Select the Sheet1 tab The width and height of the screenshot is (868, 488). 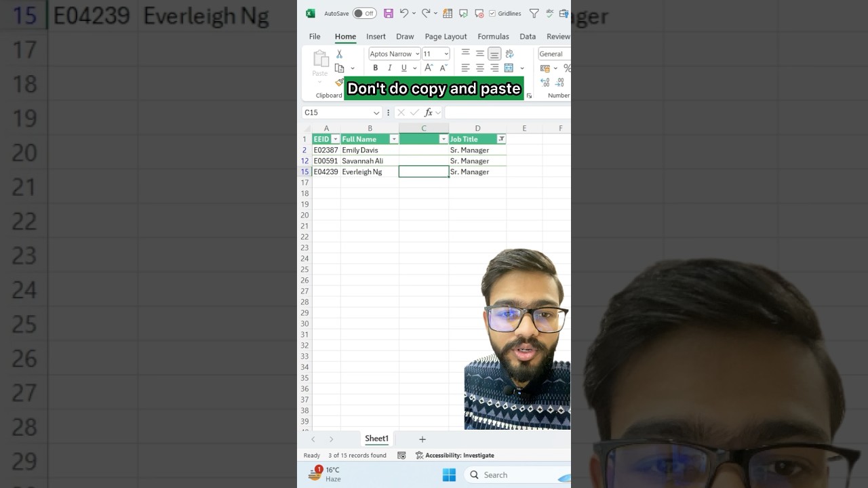coord(376,439)
